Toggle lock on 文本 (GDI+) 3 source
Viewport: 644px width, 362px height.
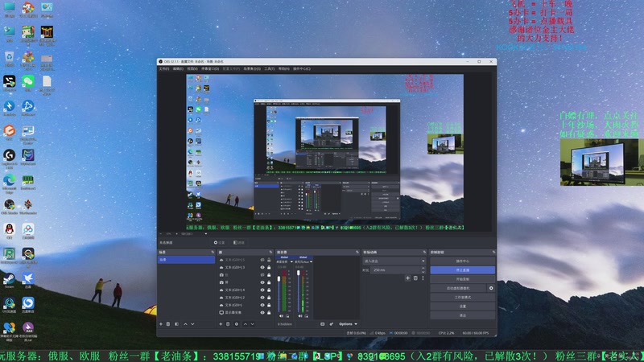click(269, 267)
